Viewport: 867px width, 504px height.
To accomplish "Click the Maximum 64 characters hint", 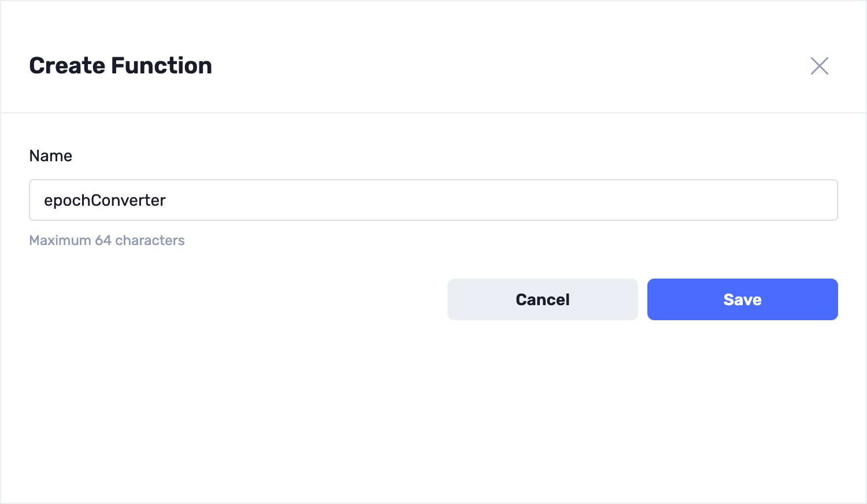I will (x=107, y=240).
